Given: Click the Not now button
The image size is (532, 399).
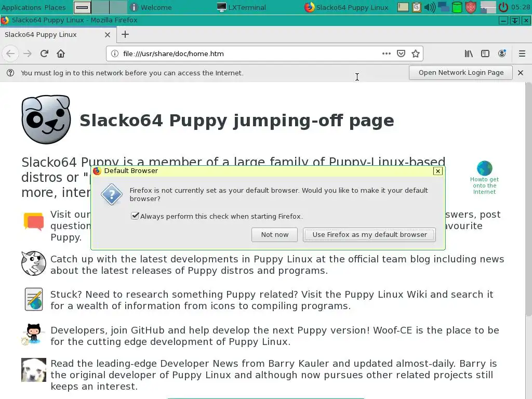Looking at the screenshot, I should tap(274, 234).
